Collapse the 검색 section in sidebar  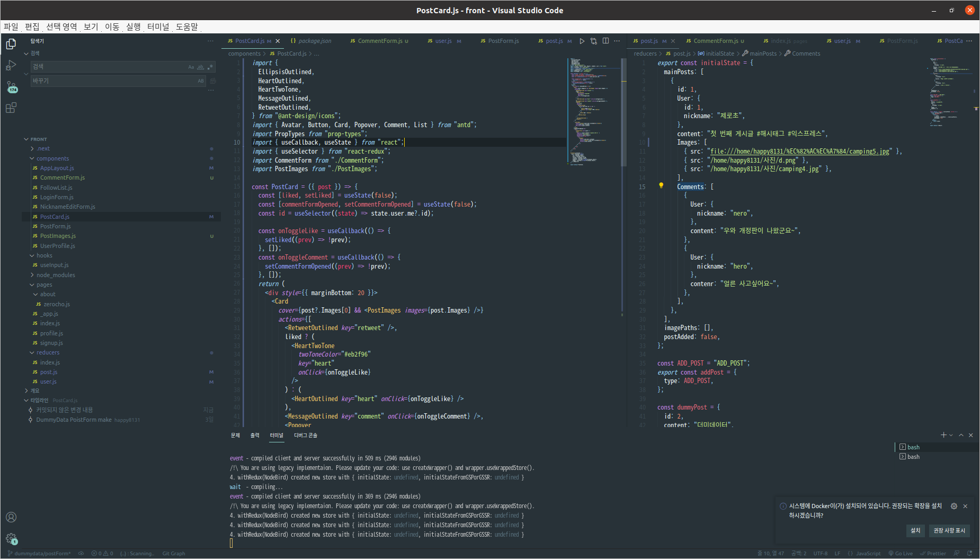(26, 54)
